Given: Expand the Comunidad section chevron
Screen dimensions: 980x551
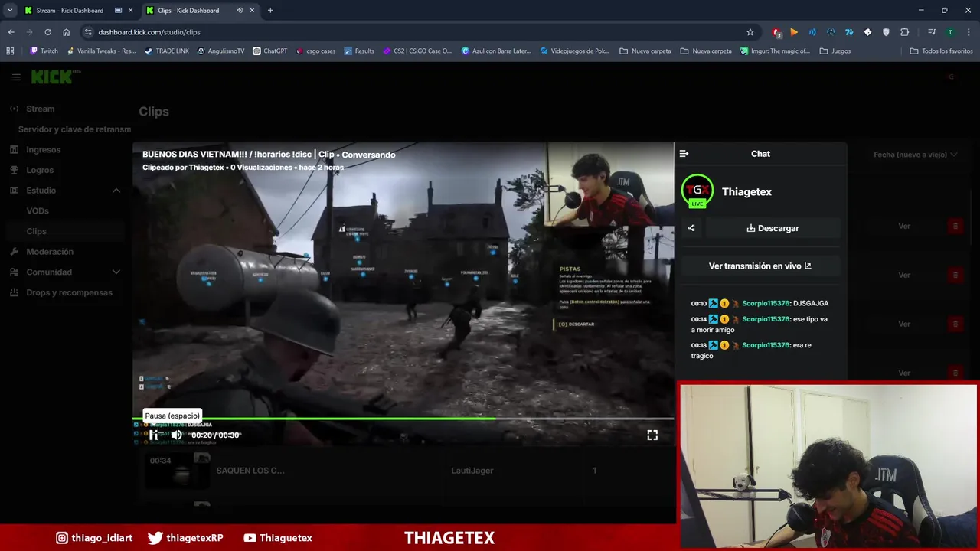Looking at the screenshot, I should tap(116, 272).
